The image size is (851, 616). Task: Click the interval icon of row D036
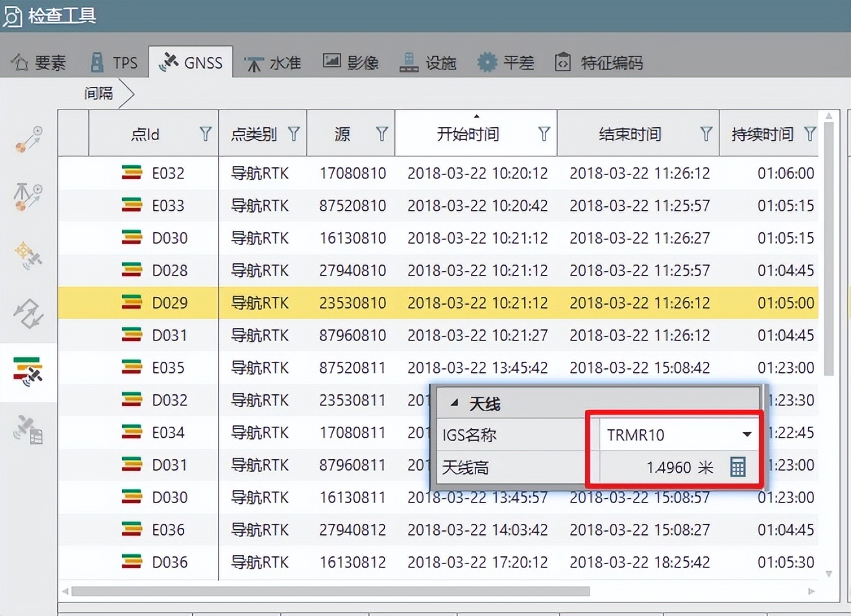point(132,562)
